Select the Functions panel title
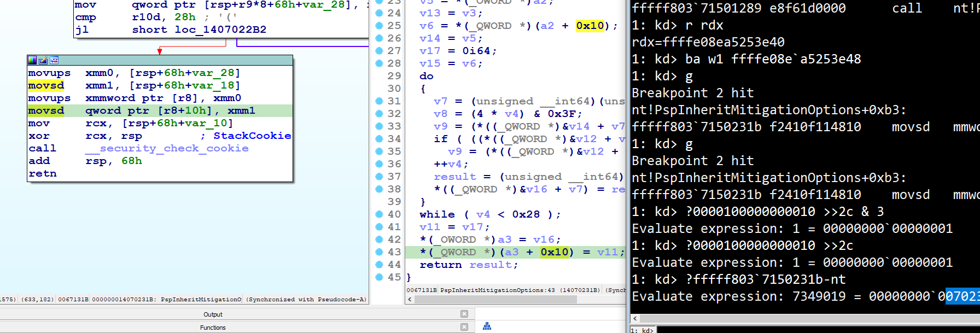980x333 pixels. (213, 328)
